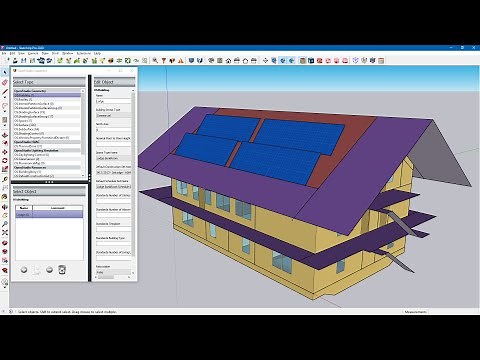Select the Tape Measure tool
Viewport: 480px width, 360px height.
click(x=5, y=179)
